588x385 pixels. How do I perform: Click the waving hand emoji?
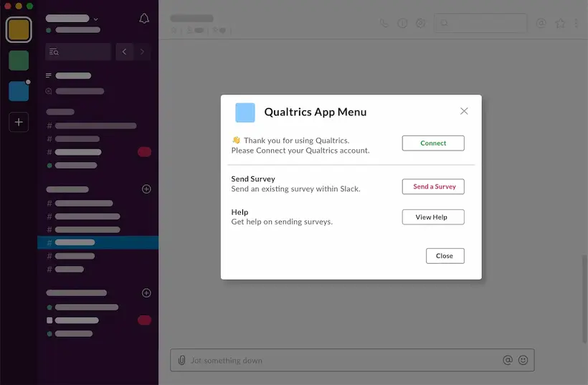click(x=236, y=141)
